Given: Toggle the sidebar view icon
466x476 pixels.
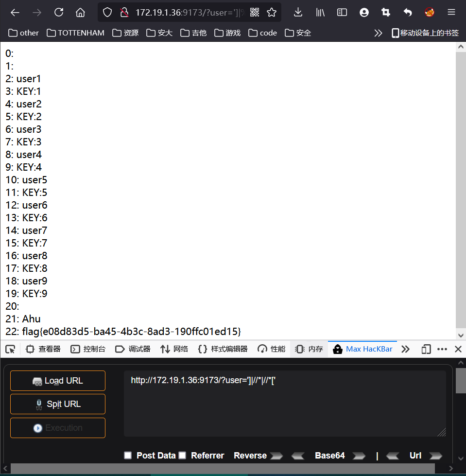Looking at the screenshot, I should [x=342, y=13].
